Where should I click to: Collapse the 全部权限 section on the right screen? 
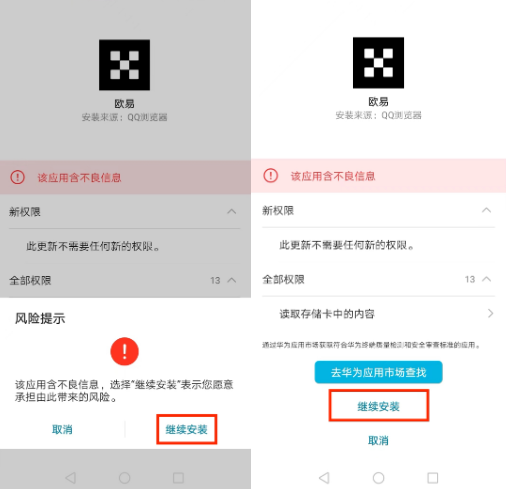click(x=486, y=279)
